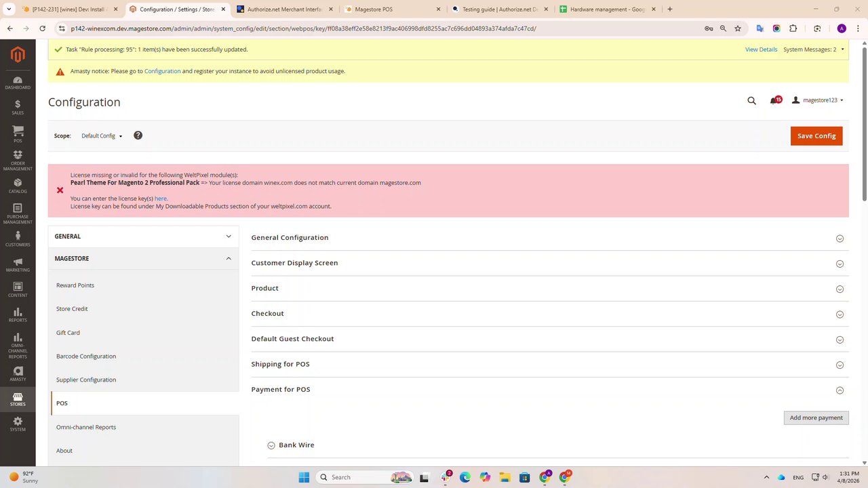Screen dimensions: 868x488
Task: Expand the Default Guest Checkout section
Action: [x=550, y=339]
